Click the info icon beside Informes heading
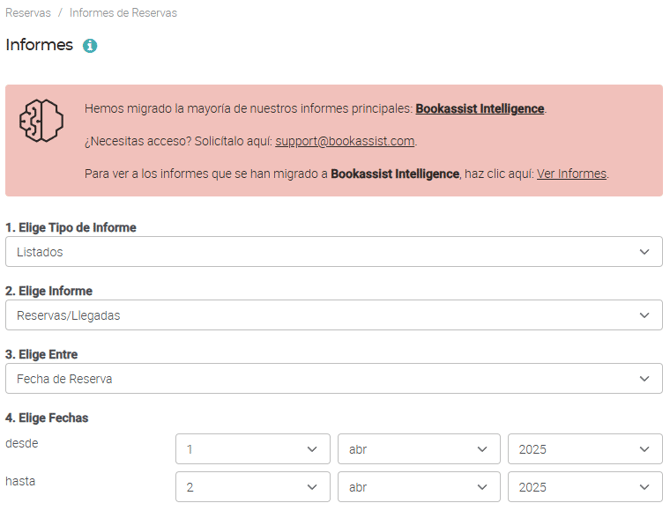Image resolution: width=670 pixels, height=518 pixels. pyautogui.click(x=90, y=46)
